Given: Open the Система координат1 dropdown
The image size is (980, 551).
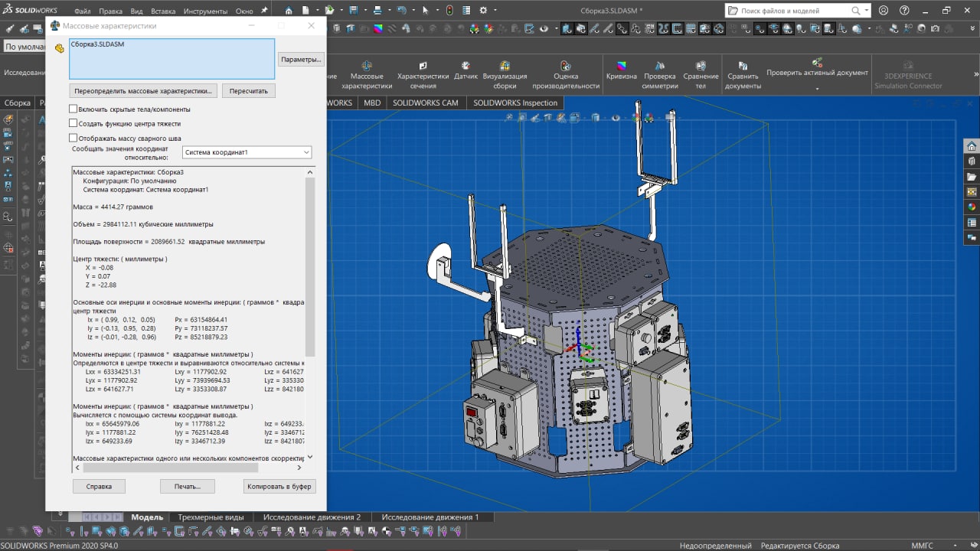Looking at the screenshot, I should (247, 152).
